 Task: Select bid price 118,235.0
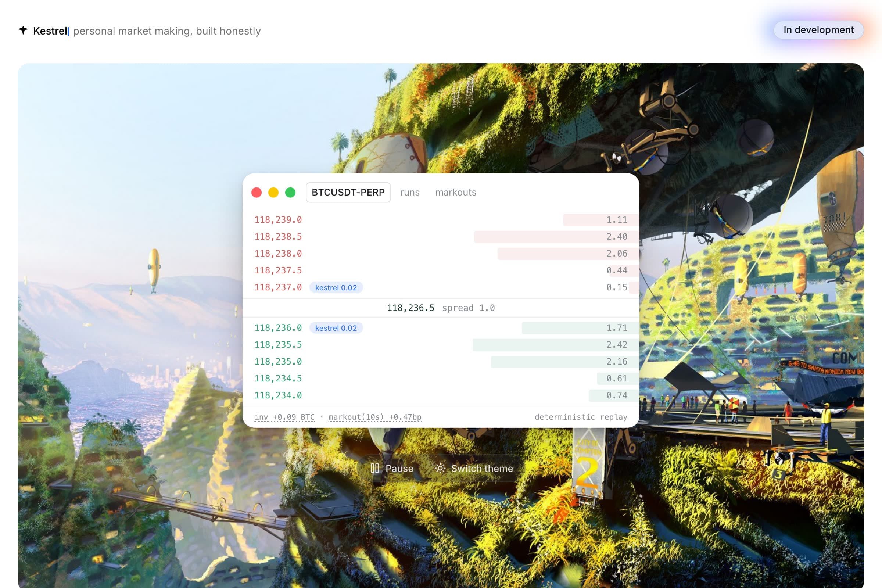(x=278, y=362)
